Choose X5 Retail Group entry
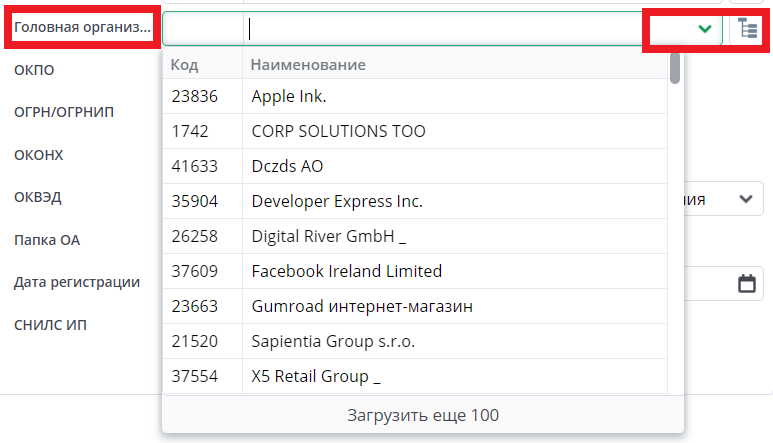 (x=316, y=376)
